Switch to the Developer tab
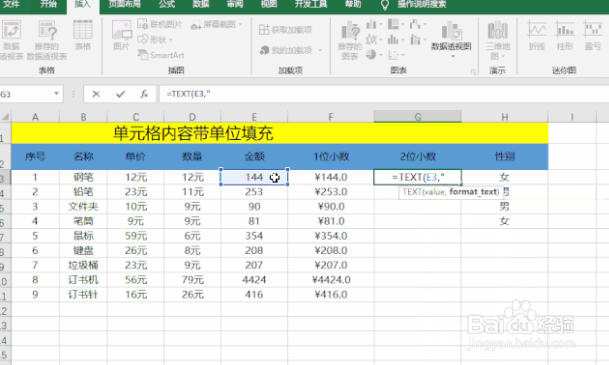The height and width of the screenshot is (365, 609). click(x=311, y=4)
